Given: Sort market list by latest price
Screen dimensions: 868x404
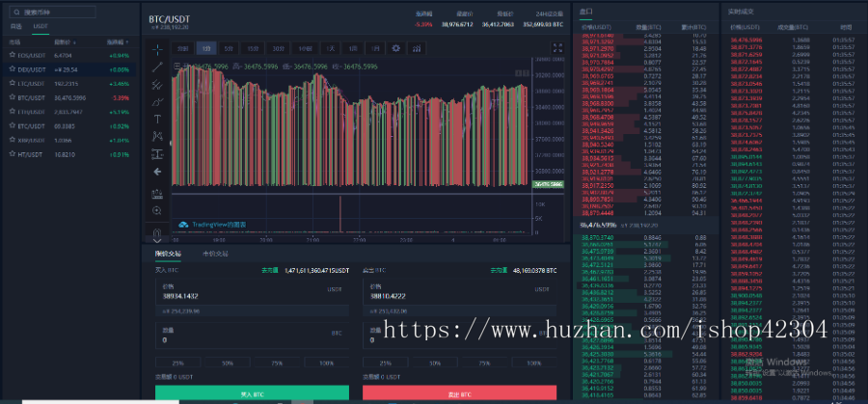Looking at the screenshot, I should tap(65, 42).
